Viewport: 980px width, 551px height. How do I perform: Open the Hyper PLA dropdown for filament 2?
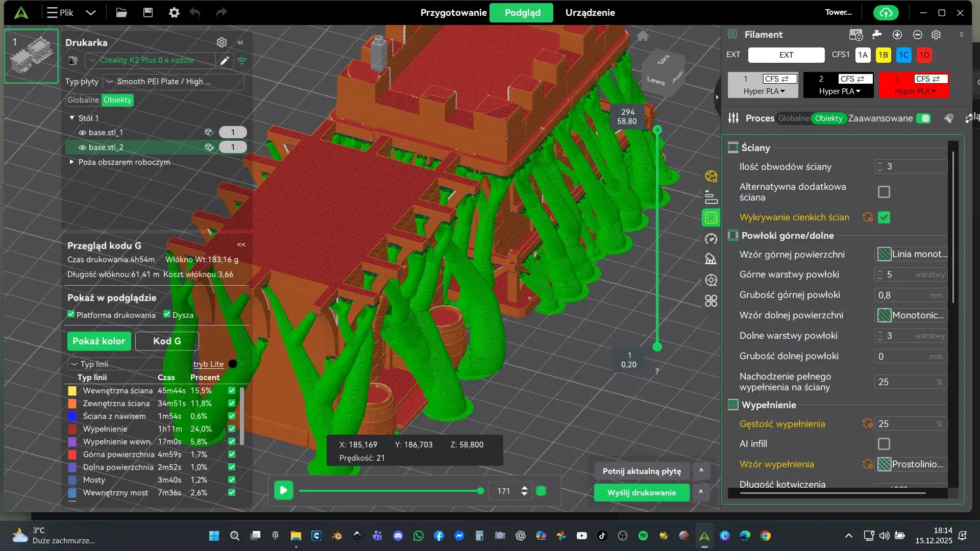840,91
